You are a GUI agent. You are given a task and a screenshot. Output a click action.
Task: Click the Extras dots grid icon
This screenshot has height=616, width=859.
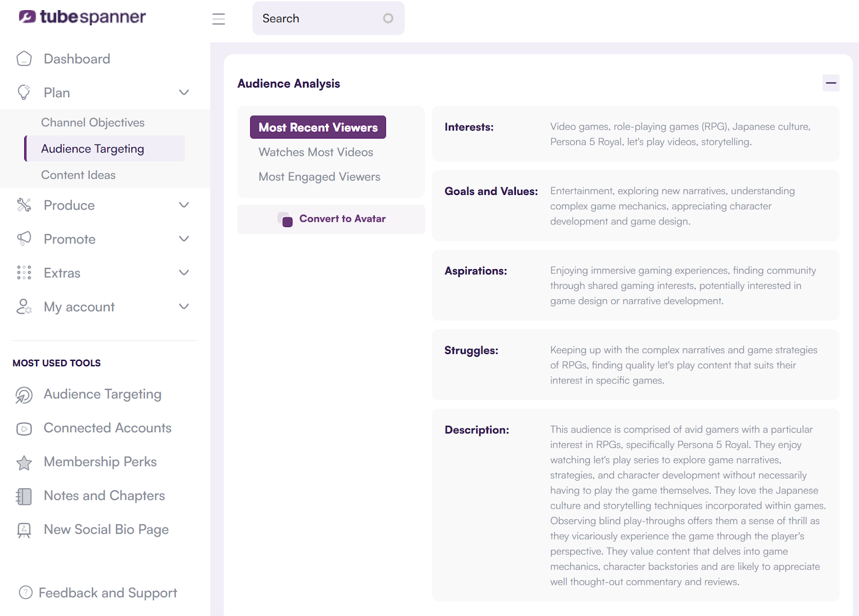[x=24, y=272]
